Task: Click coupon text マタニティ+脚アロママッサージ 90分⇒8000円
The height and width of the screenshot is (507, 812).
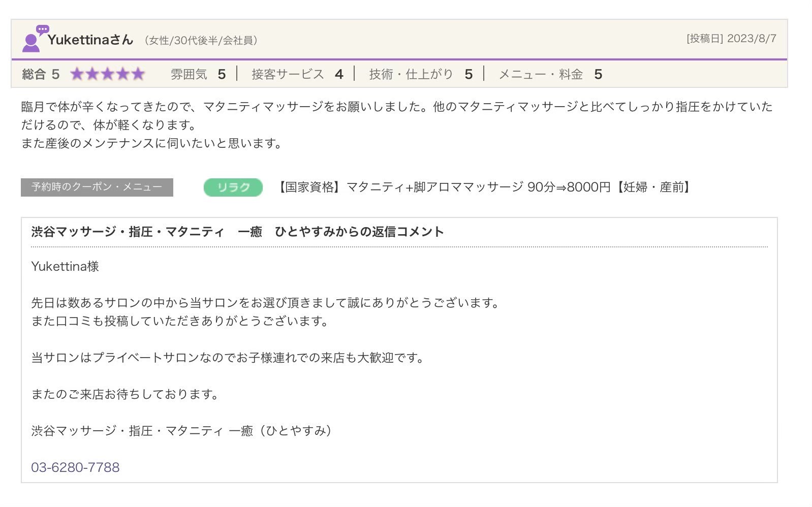Action: pos(478,187)
